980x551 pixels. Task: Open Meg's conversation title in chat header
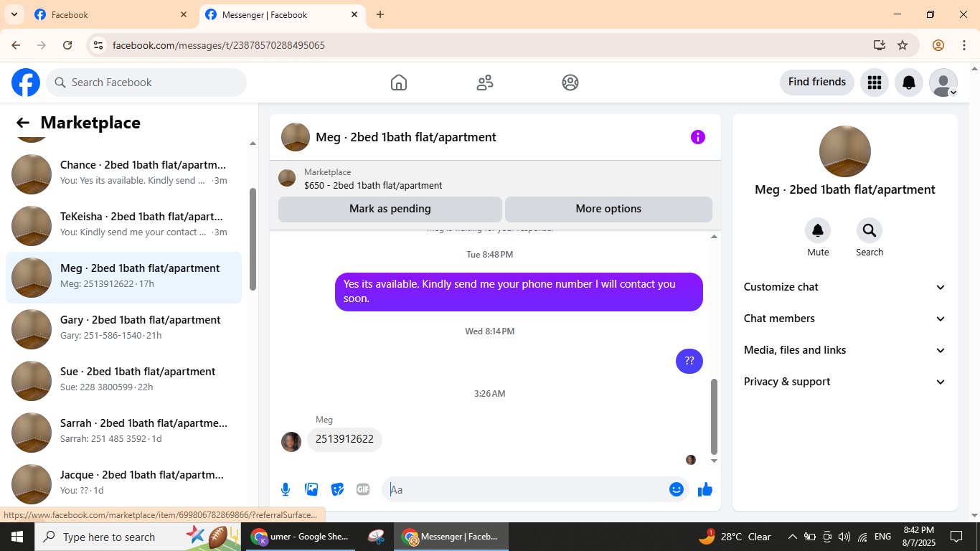coord(406,137)
